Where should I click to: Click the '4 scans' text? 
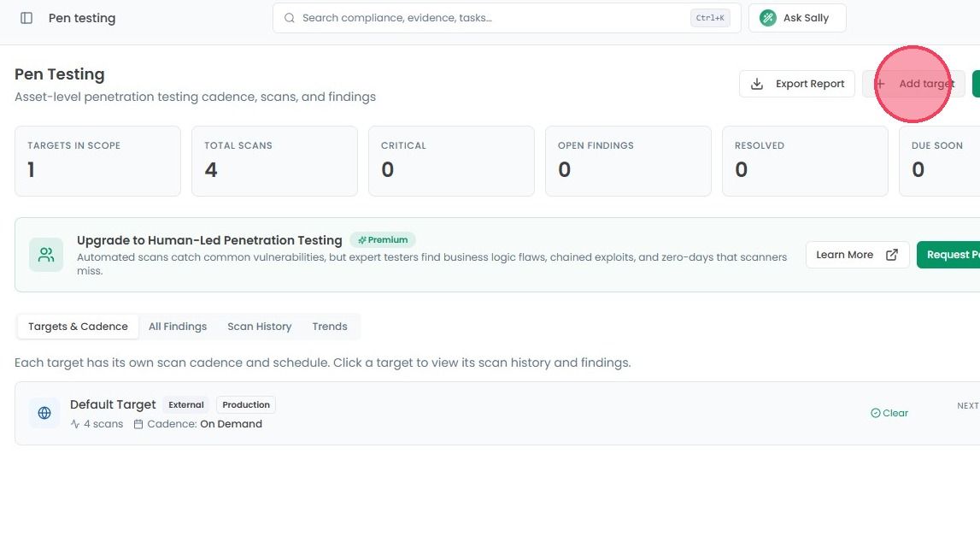pos(103,424)
